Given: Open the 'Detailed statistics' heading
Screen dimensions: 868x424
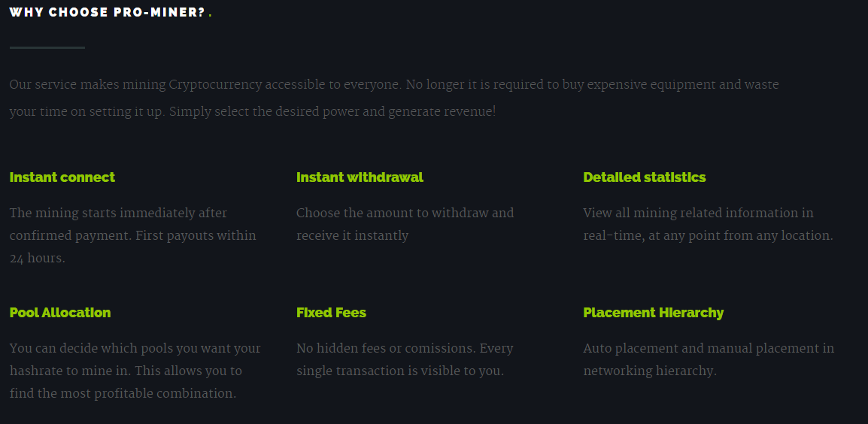Looking at the screenshot, I should point(645,177).
